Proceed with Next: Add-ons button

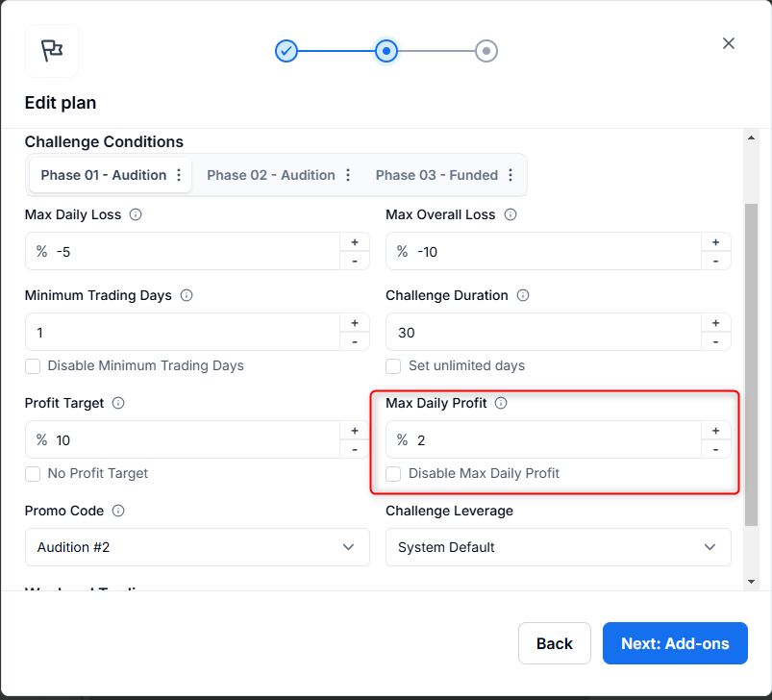click(675, 643)
